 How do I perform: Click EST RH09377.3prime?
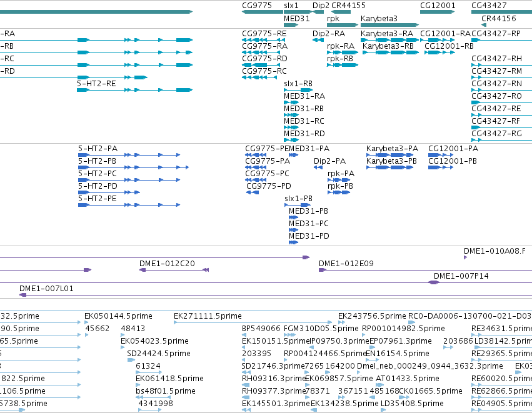click(246, 397)
